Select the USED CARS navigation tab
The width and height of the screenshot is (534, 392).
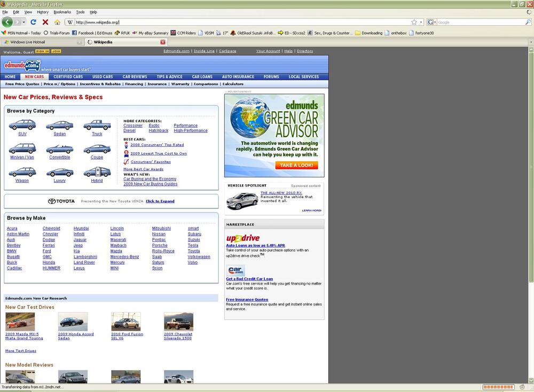(103, 77)
